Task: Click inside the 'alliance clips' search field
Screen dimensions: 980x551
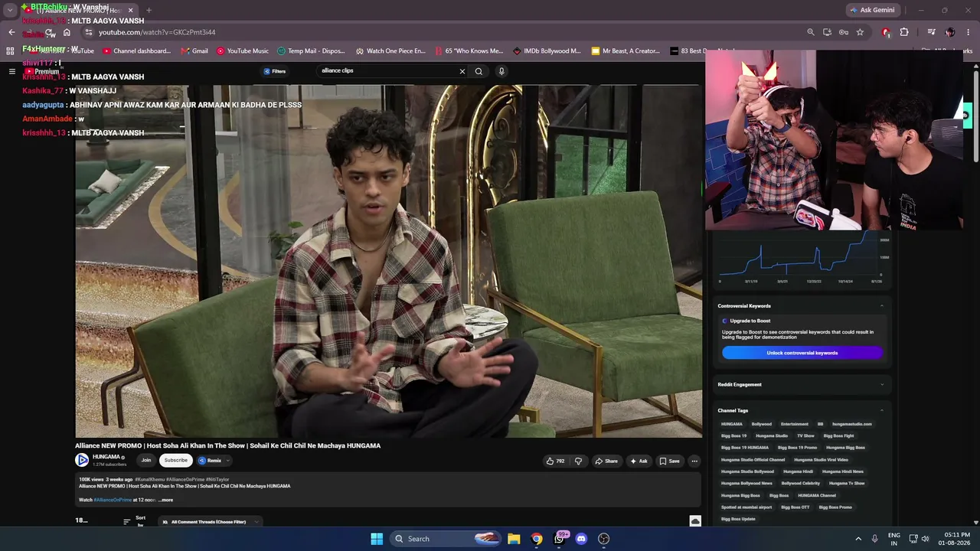Action: (x=387, y=70)
